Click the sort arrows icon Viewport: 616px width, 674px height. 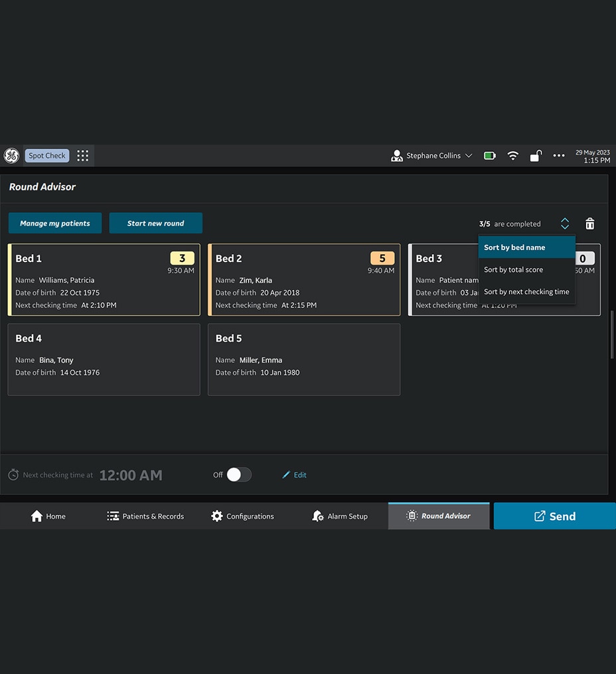(x=564, y=224)
